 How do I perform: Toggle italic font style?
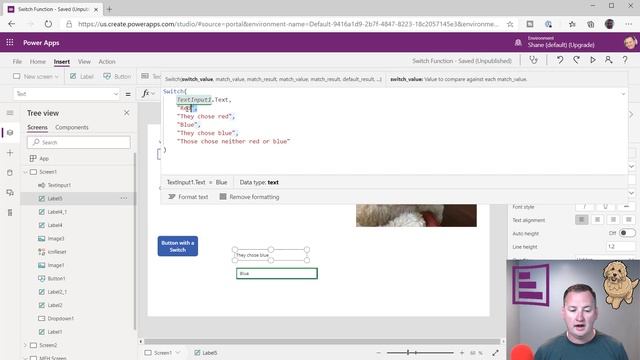584,207
